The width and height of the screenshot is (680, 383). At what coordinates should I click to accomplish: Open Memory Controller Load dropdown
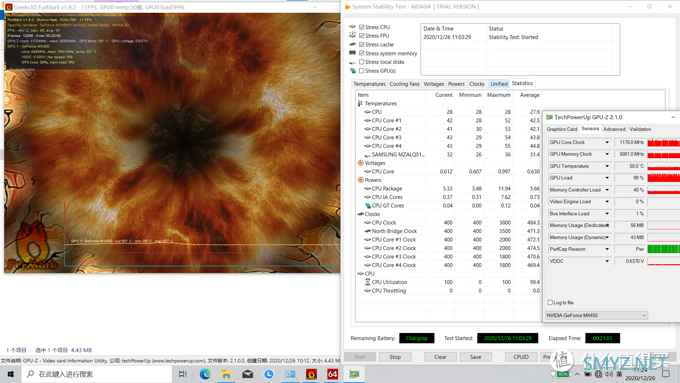click(607, 190)
